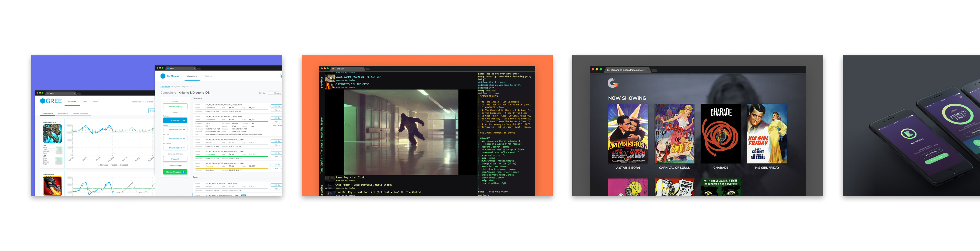This screenshot has width=980, height=251.
Task: Select the Dragon Realm game icon
Action: click(52, 134)
